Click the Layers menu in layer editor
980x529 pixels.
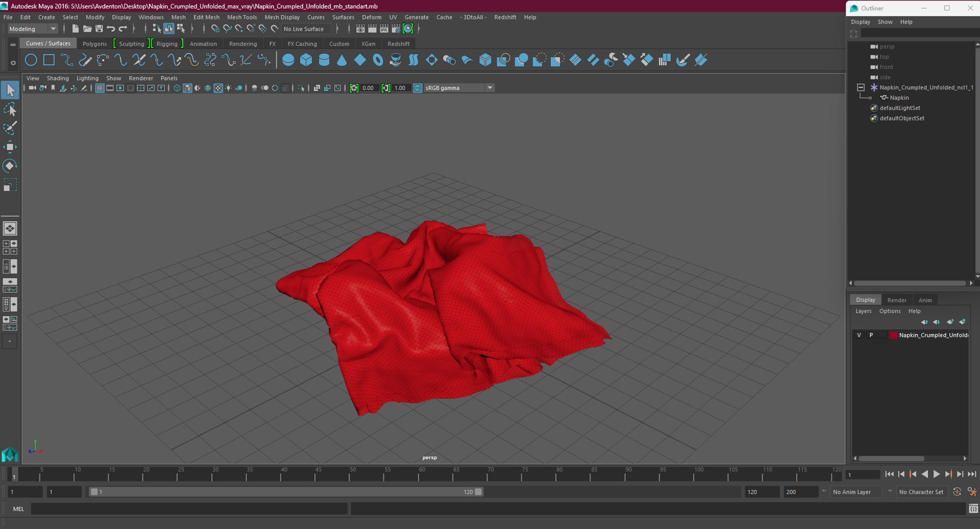click(x=864, y=311)
